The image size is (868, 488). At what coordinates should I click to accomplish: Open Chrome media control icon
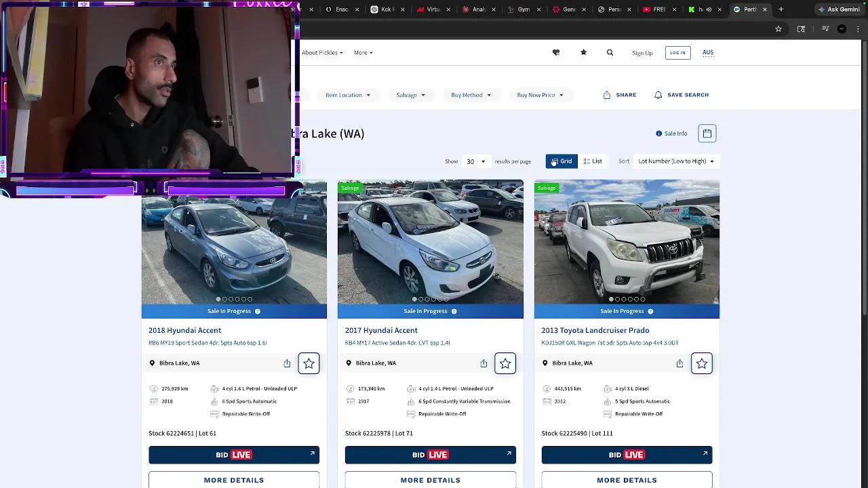click(x=825, y=28)
